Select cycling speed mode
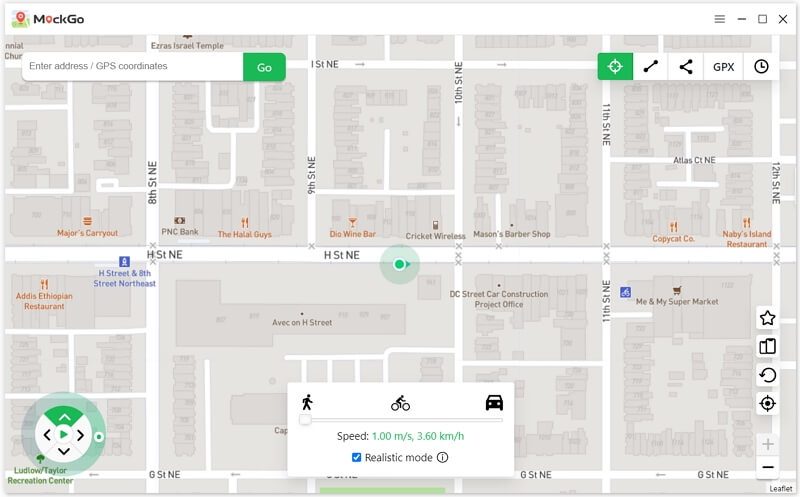This screenshot has width=800, height=497. tap(400, 403)
